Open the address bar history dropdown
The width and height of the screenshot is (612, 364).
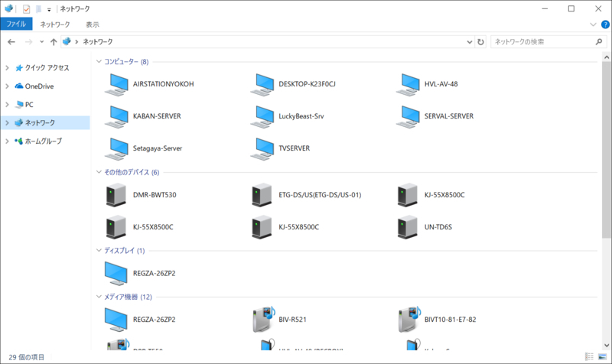pyautogui.click(x=470, y=42)
